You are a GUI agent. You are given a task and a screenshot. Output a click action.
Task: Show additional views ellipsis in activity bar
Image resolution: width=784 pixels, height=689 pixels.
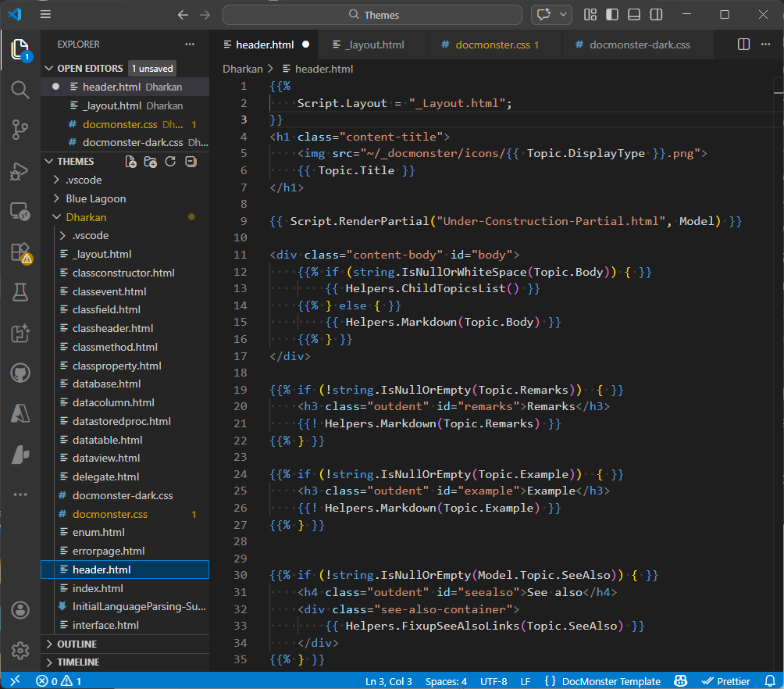coord(20,494)
